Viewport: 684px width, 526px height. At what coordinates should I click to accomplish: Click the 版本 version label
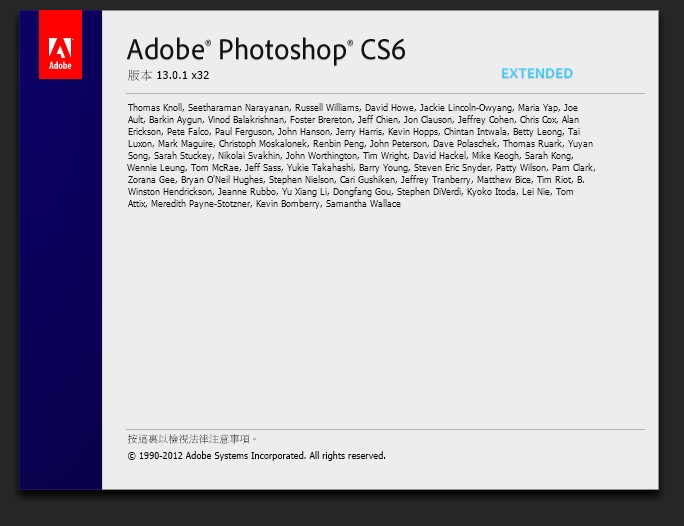(140, 75)
